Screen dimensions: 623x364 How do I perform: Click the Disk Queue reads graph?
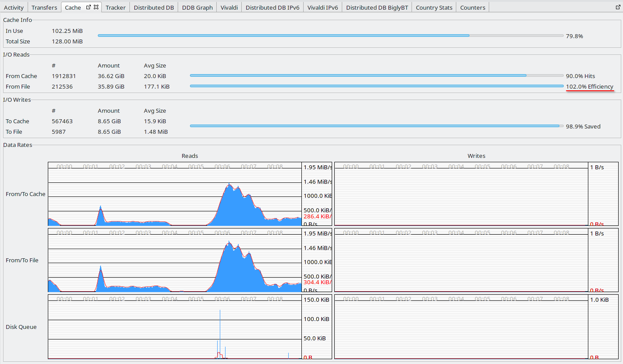click(x=175, y=327)
